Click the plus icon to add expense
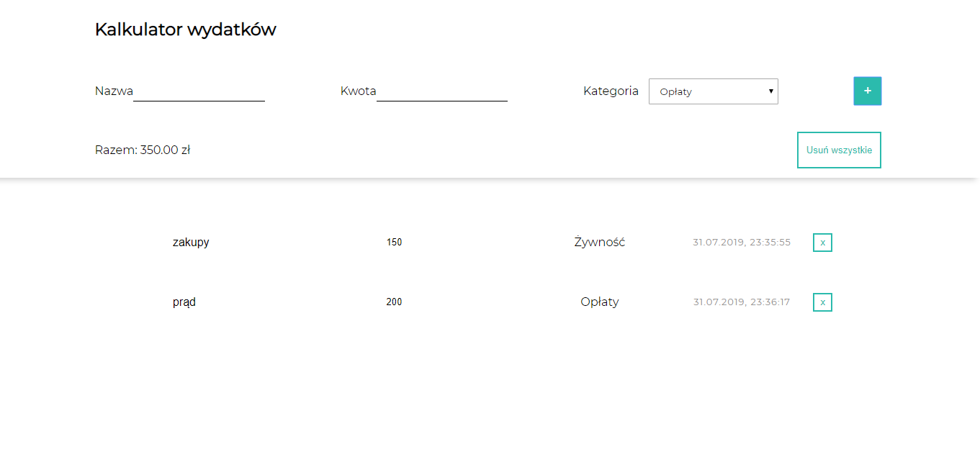The image size is (980, 470). pyautogui.click(x=867, y=91)
